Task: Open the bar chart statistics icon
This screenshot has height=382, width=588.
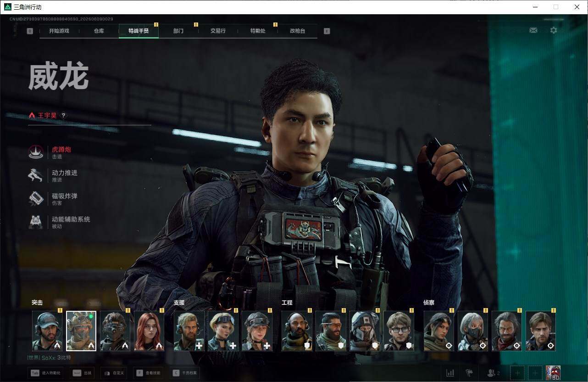Action: [x=450, y=373]
